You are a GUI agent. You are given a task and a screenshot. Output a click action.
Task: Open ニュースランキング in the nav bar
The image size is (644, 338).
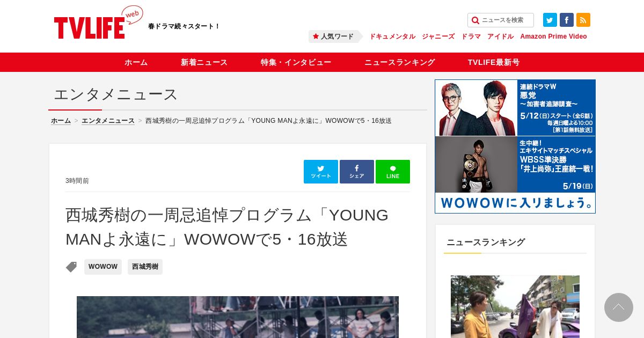click(x=400, y=62)
